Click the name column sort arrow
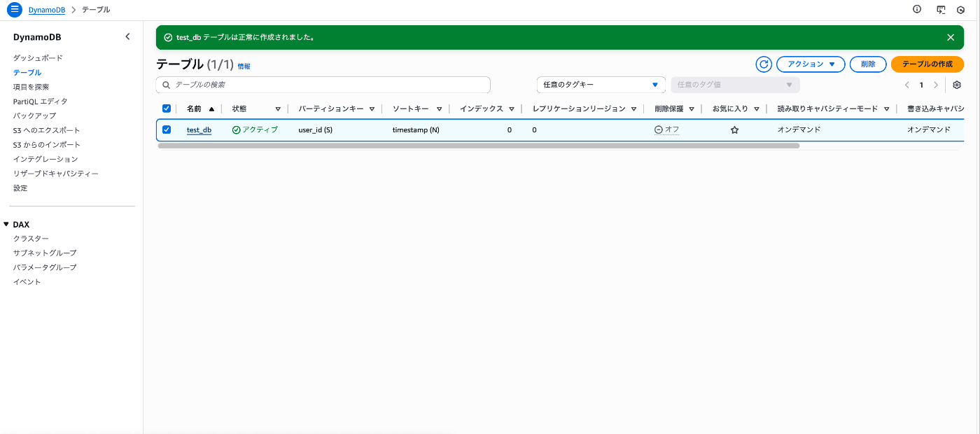 (211, 109)
